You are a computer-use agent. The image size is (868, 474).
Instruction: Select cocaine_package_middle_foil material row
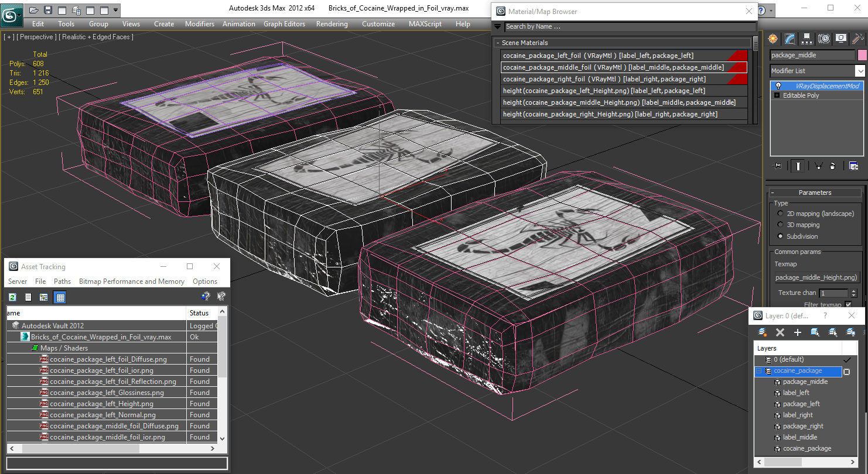click(x=624, y=67)
